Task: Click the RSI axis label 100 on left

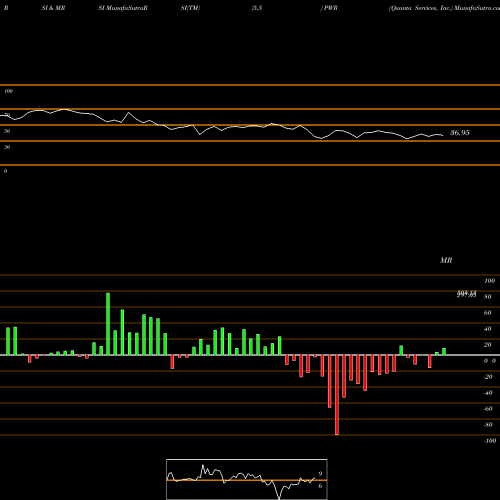Action: click(x=8, y=91)
